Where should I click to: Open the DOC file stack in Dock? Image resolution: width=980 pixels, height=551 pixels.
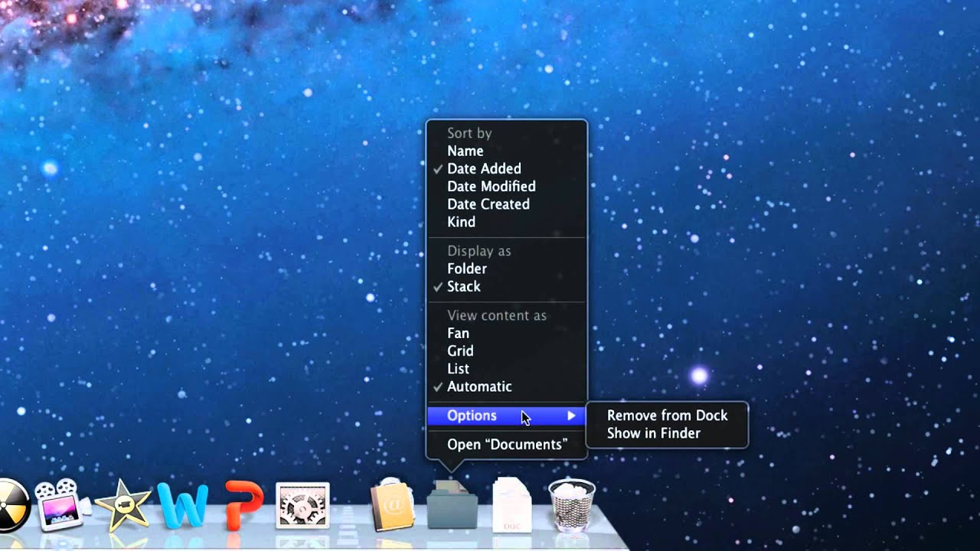(511, 504)
